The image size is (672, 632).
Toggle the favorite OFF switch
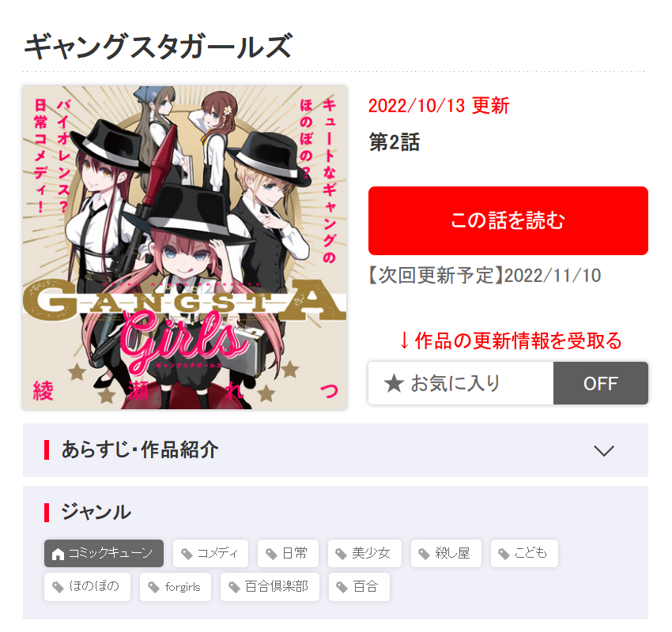click(x=600, y=383)
